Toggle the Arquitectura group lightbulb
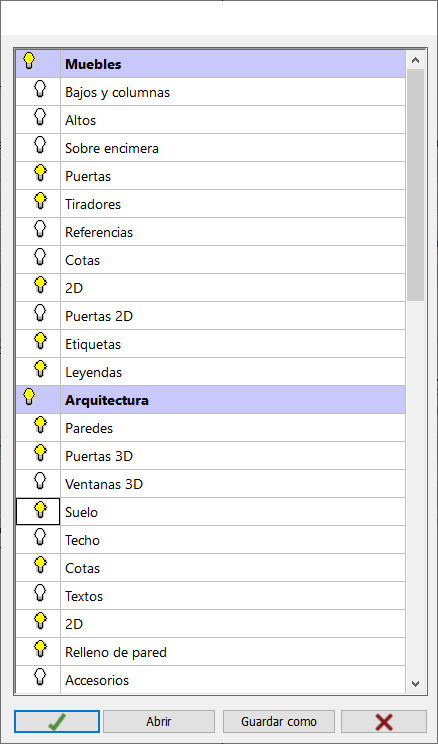This screenshot has width=438, height=744. (x=29, y=397)
